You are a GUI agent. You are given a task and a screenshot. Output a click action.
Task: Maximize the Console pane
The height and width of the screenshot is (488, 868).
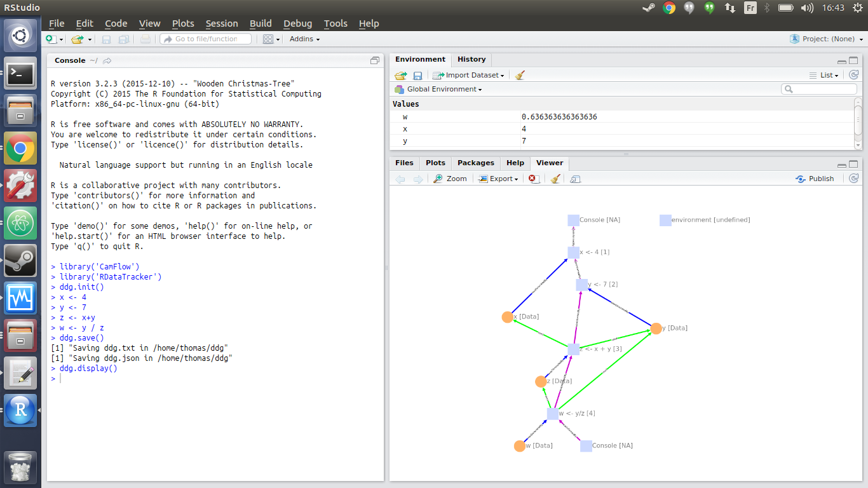coord(375,60)
